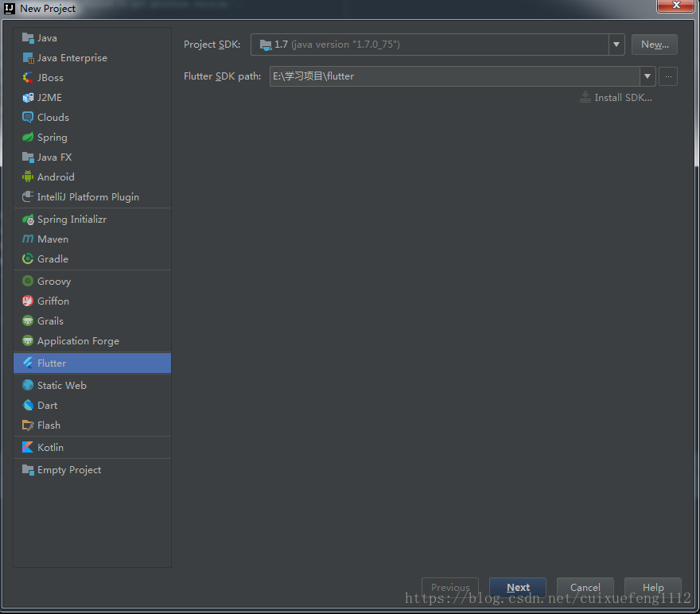Click the disabled Previous button
This screenshot has width=700, height=614.
click(x=450, y=587)
